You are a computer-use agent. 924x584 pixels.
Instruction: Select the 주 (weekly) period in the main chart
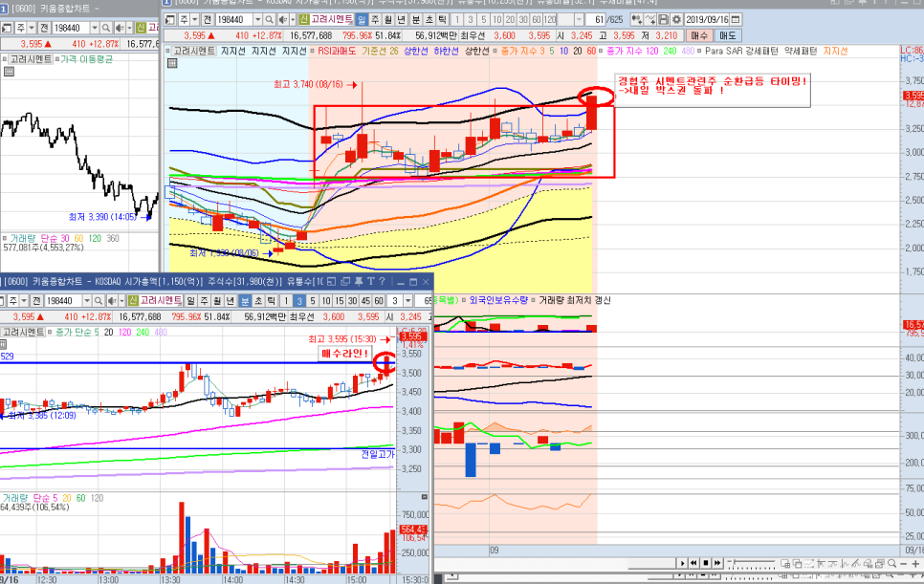tap(375, 19)
